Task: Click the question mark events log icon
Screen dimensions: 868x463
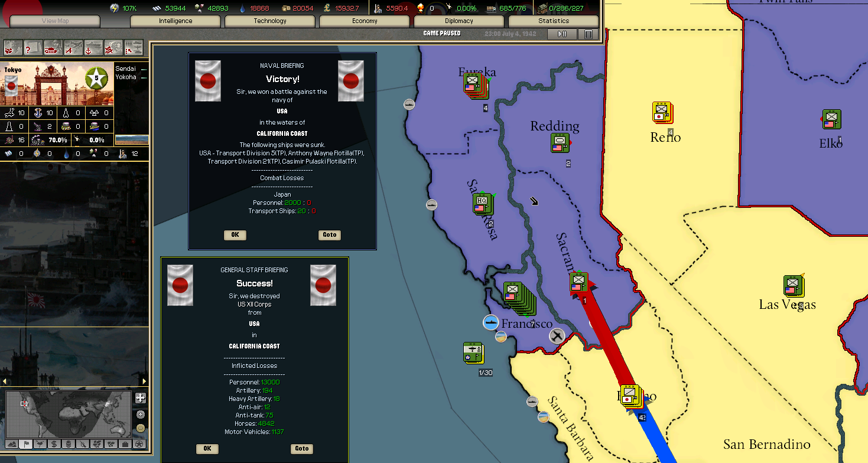Action: tap(33, 48)
